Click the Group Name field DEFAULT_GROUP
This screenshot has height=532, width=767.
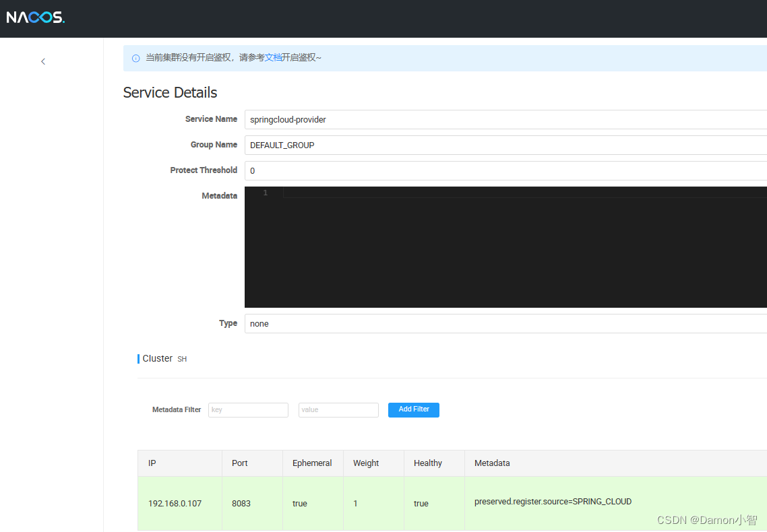coord(505,145)
